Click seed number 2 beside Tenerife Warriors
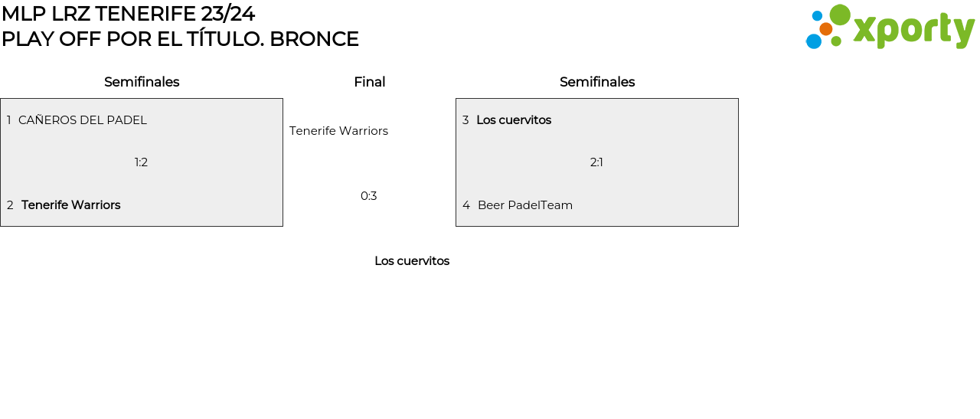The width and height of the screenshot is (980, 419). click(10, 205)
